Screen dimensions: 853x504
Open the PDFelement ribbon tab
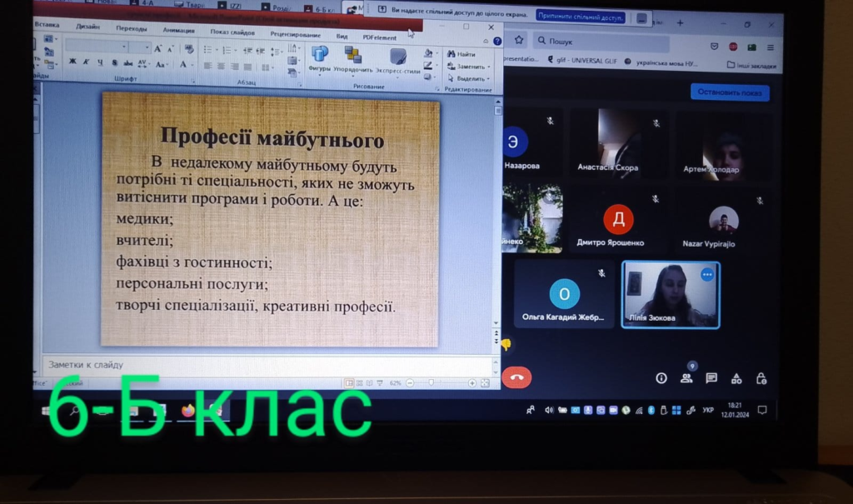coord(379,37)
